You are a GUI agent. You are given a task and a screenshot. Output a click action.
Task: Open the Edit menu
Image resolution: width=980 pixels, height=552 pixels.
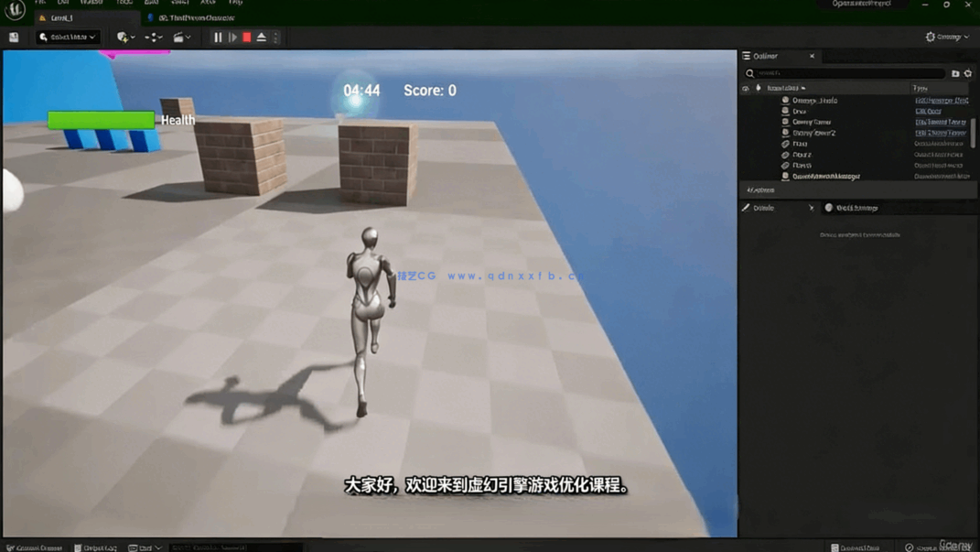click(61, 4)
